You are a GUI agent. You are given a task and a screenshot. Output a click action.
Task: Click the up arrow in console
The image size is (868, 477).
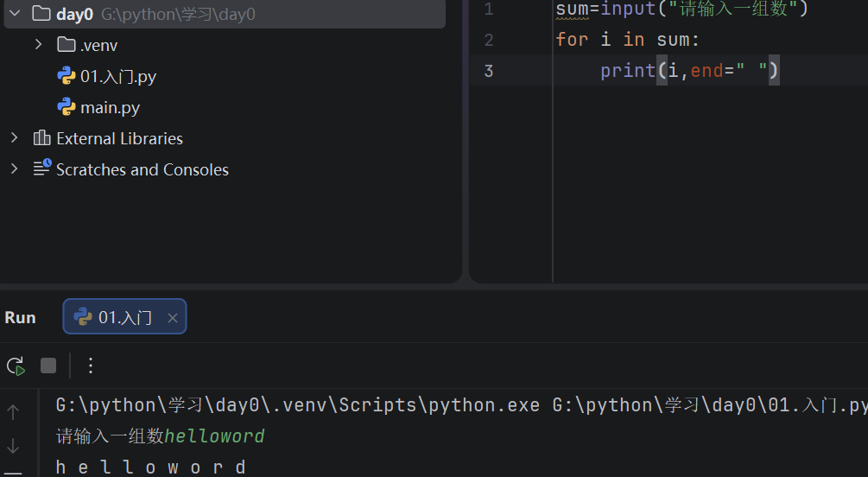13,411
